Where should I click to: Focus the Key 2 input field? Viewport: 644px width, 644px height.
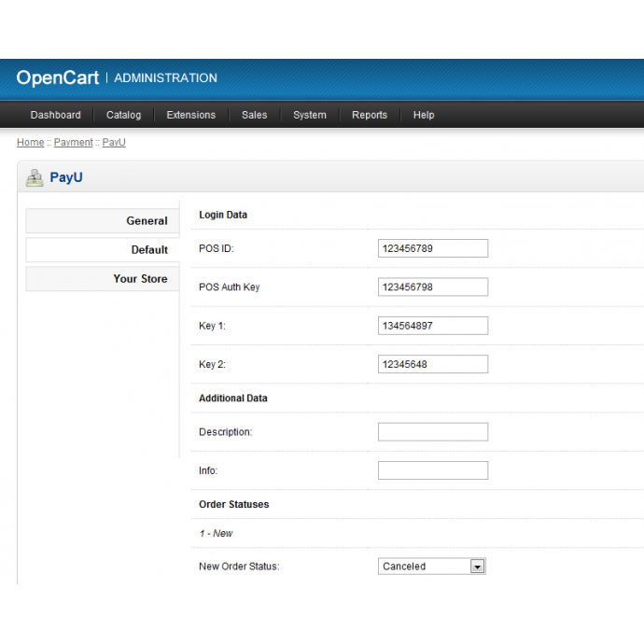433,364
